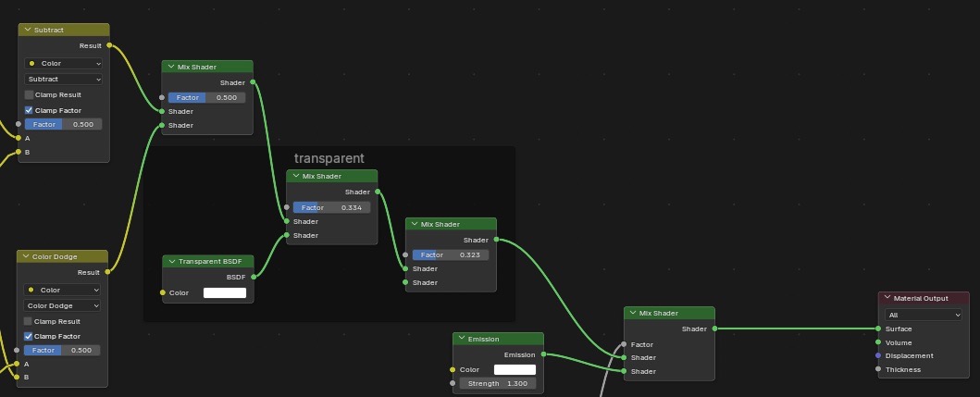The height and width of the screenshot is (397, 980).
Task: Open the Subtract blend mode dropdown
Action: pyautogui.click(x=63, y=79)
